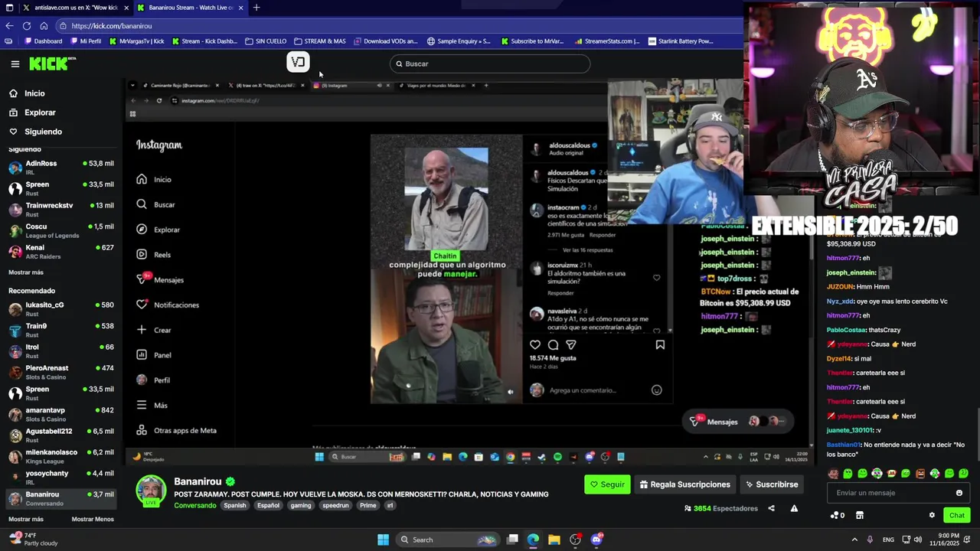Open a new browser tab
The width and height of the screenshot is (980, 551).
256,8
